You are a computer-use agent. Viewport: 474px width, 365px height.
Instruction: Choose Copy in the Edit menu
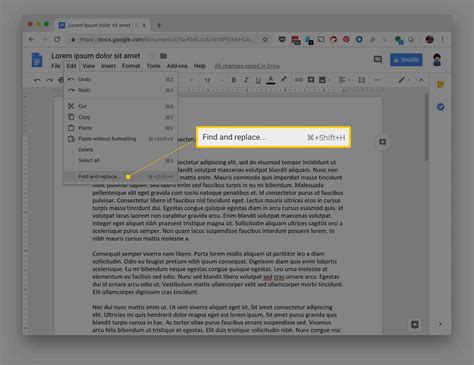120,117
